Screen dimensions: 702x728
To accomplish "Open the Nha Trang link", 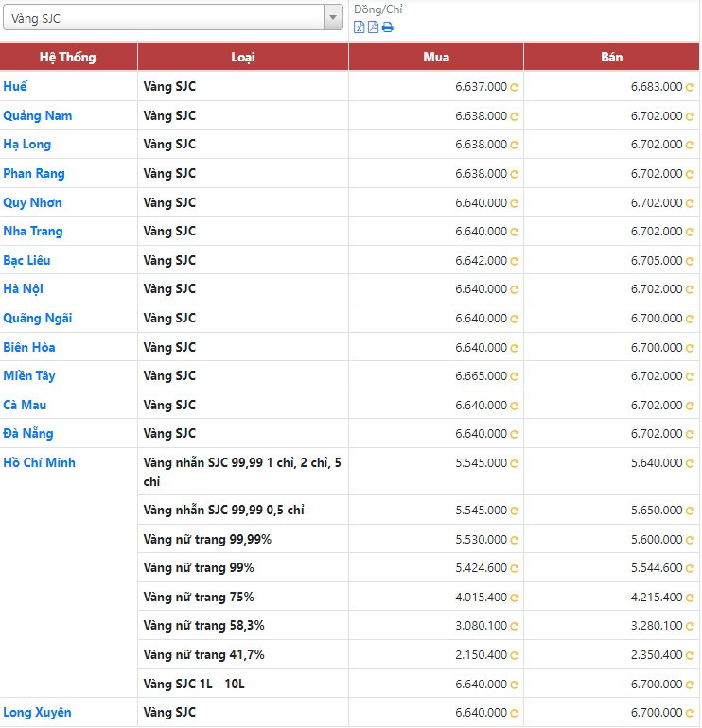I will [x=32, y=232].
